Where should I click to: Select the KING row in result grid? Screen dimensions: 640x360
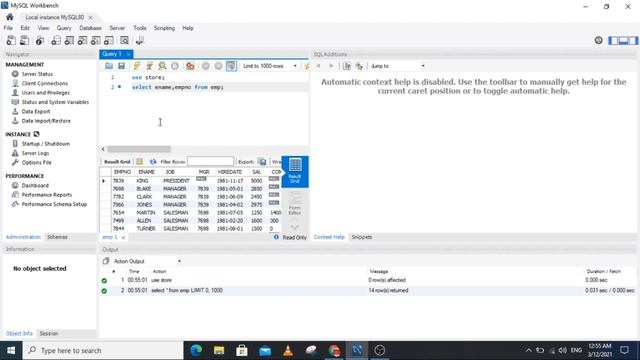[190, 180]
